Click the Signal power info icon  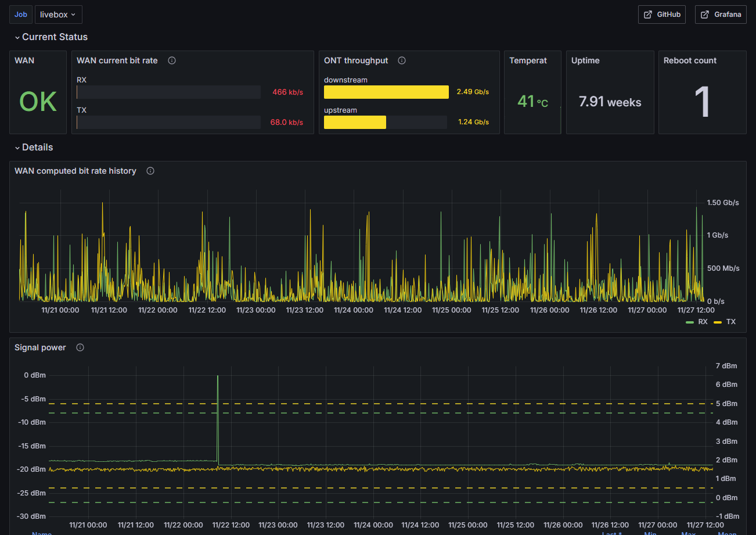pyautogui.click(x=80, y=347)
